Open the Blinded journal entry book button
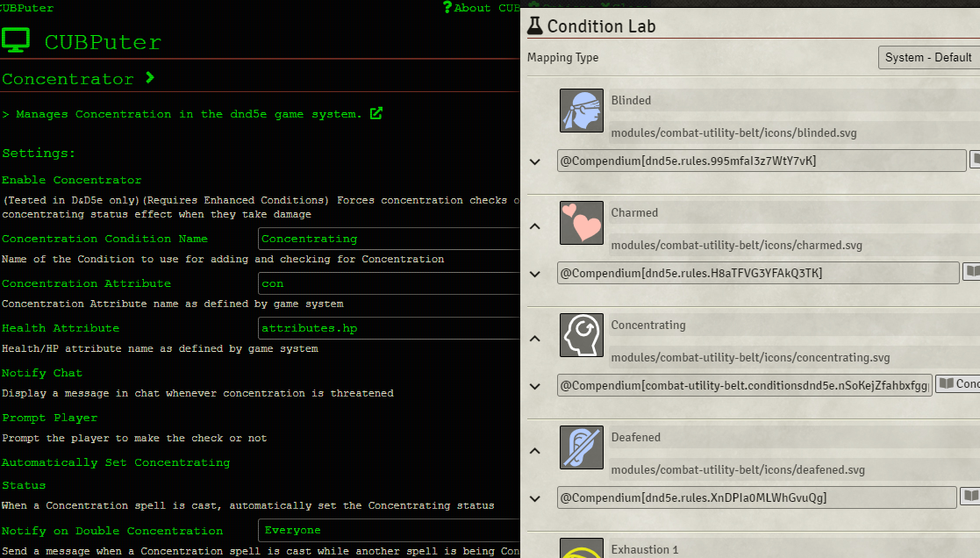Viewport: 980px width, 558px height. click(x=975, y=160)
